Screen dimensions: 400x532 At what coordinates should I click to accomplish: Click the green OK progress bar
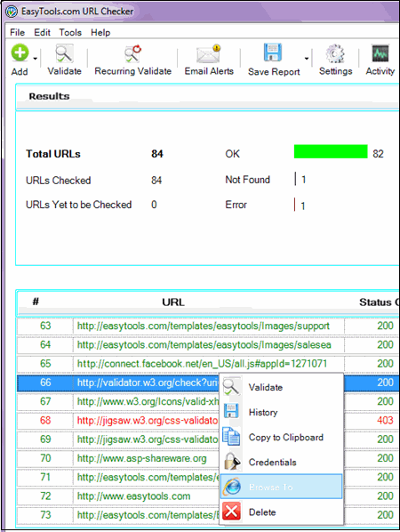[x=331, y=151]
